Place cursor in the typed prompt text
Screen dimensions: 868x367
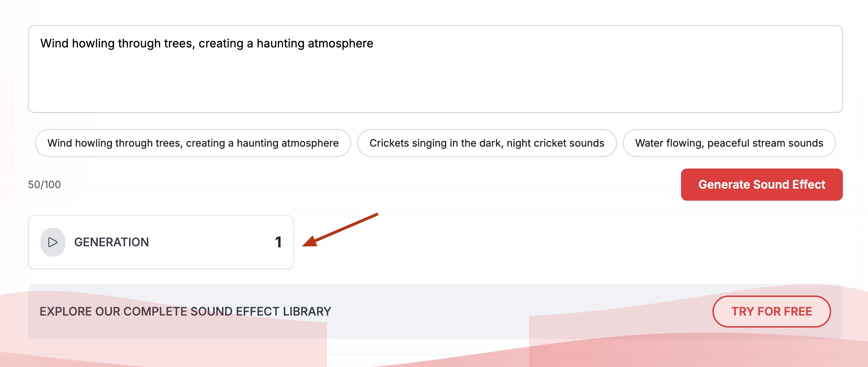pyautogui.click(x=207, y=43)
